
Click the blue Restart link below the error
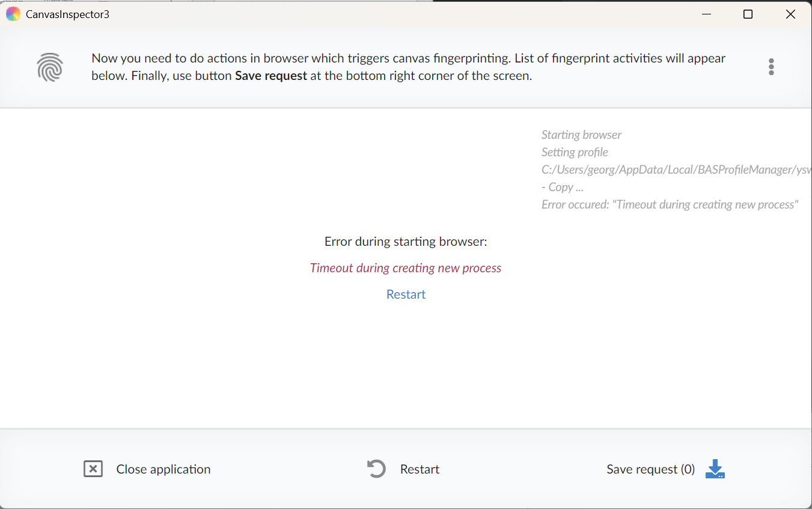[406, 294]
